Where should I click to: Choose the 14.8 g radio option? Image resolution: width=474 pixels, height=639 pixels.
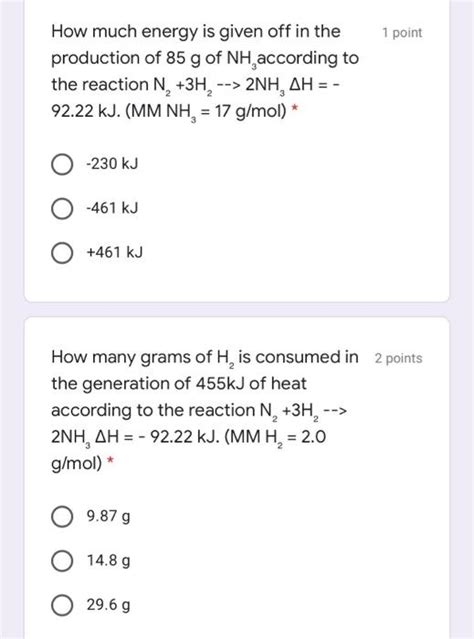point(62,561)
